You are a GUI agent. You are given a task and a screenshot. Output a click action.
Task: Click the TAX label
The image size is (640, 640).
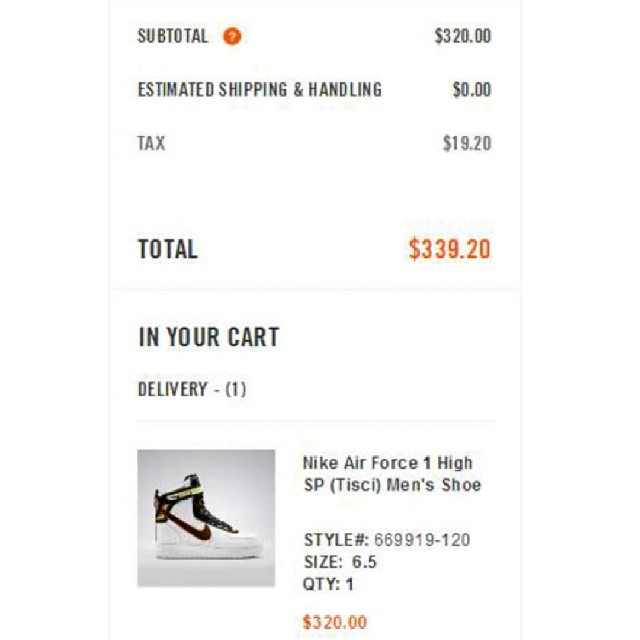tap(151, 143)
